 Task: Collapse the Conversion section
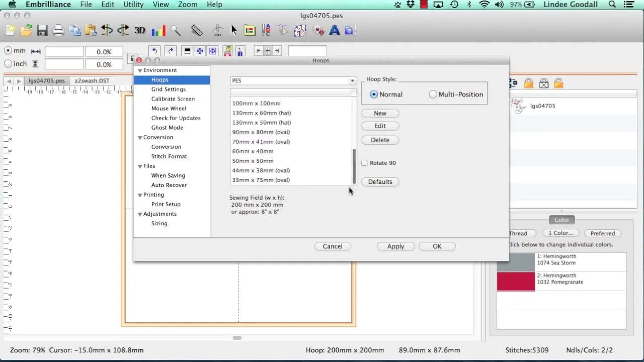pyautogui.click(x=140, y=137)
